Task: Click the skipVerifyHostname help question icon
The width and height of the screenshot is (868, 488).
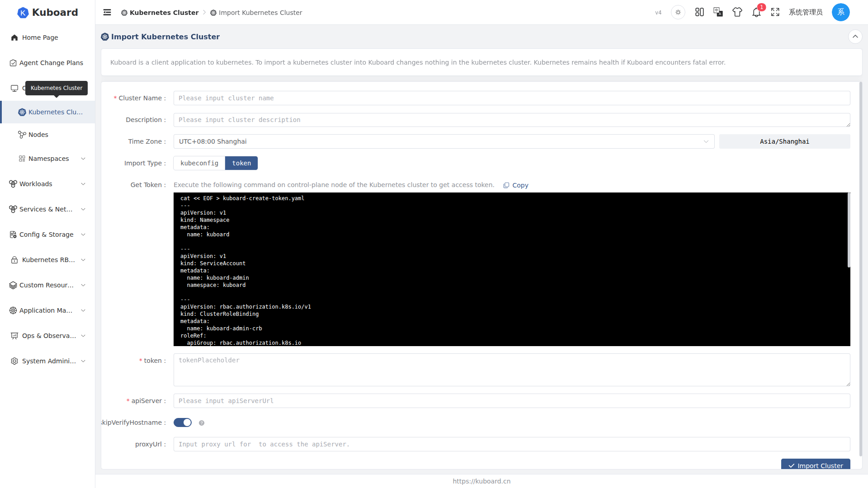Action: [x=202, y=423]
